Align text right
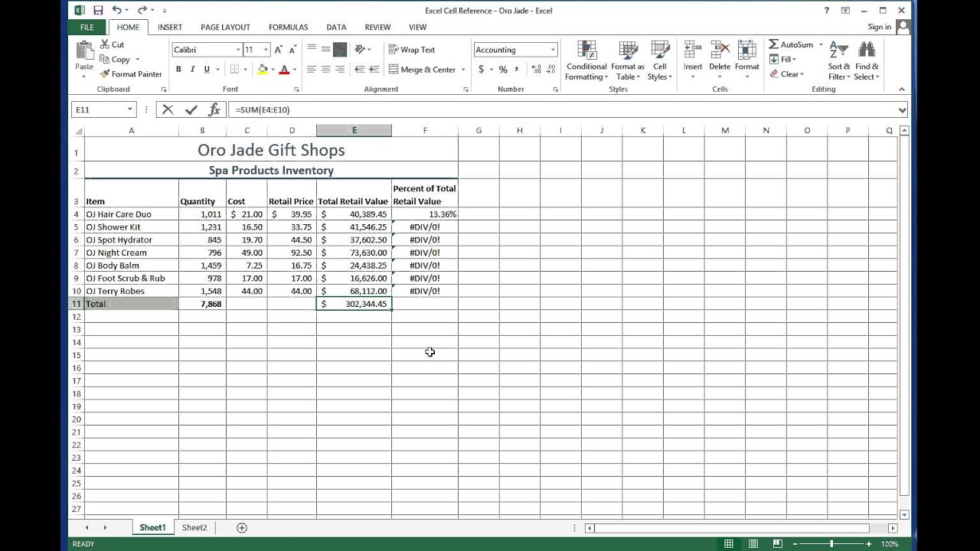The image size is (980, 551). pos(340,70)
